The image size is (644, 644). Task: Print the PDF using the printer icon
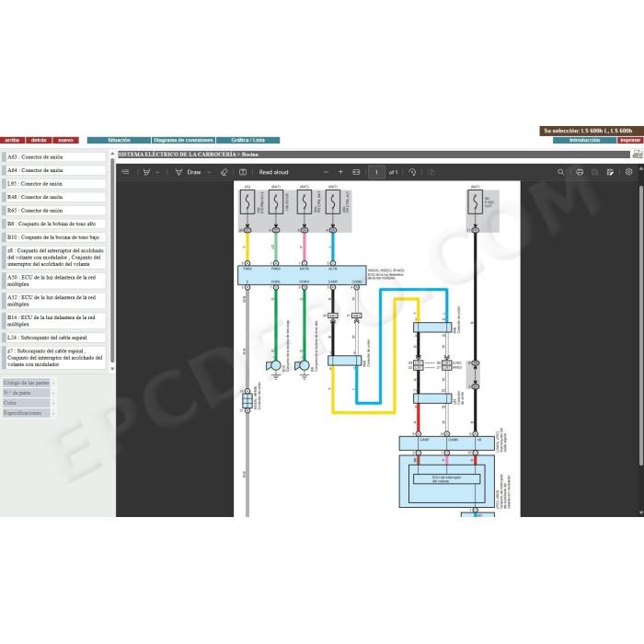tap(580, 172)
